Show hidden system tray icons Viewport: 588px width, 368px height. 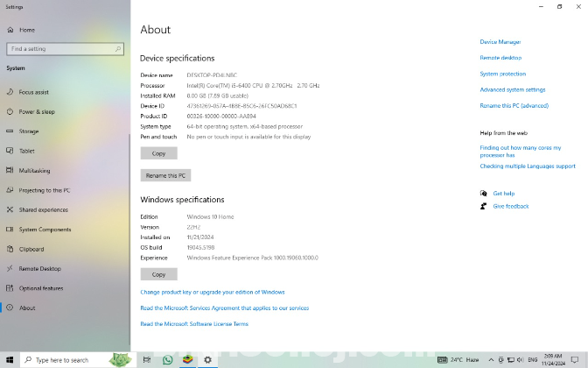pyautogui.click(x=491, y=360)
